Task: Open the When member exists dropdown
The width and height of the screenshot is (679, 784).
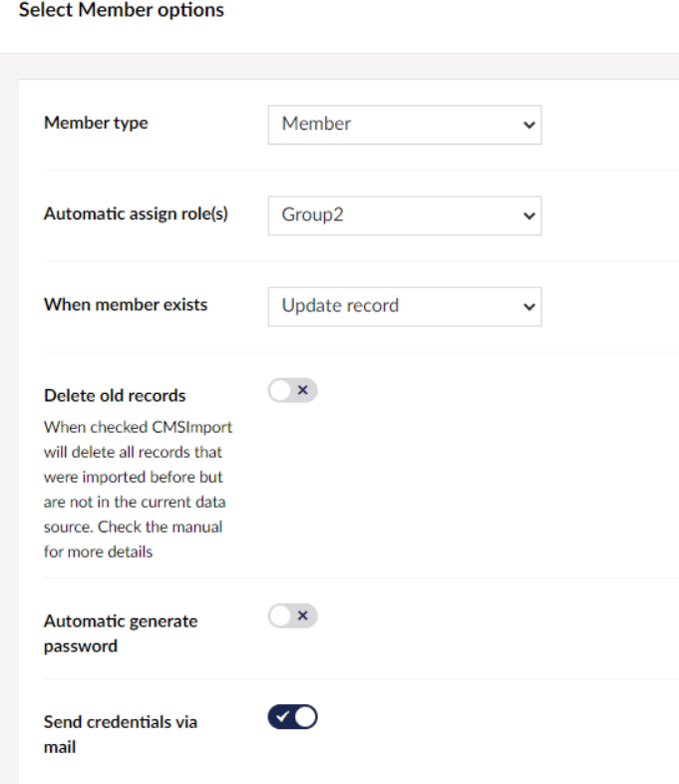Action: pos(405,306)
